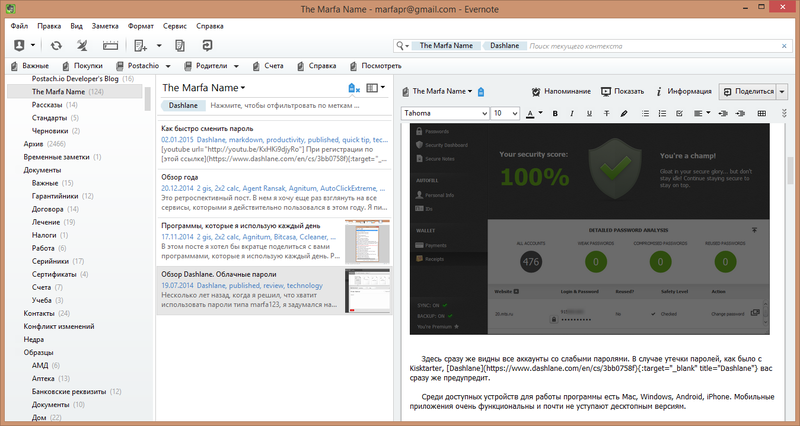Image resolution: width=800 pixels, height=426 pixels.
Task: Open the Сервис menu
Action: [x=175, y=26]
